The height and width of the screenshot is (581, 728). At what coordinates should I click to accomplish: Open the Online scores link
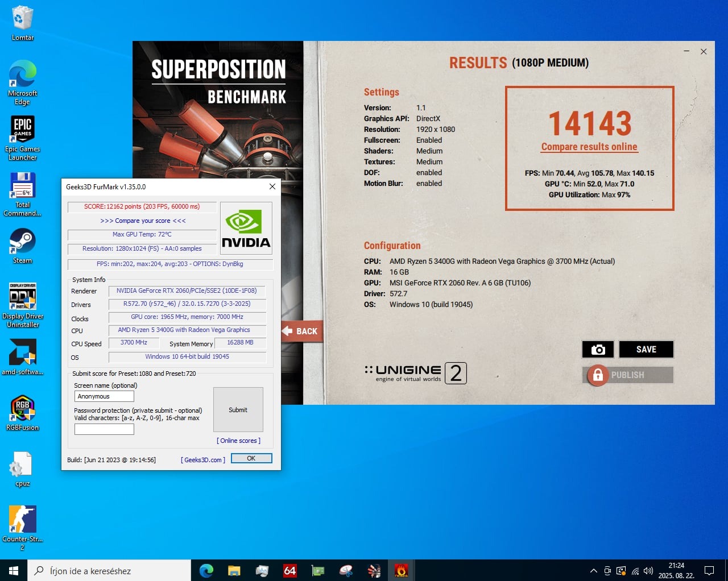click(x=238, y=441)
